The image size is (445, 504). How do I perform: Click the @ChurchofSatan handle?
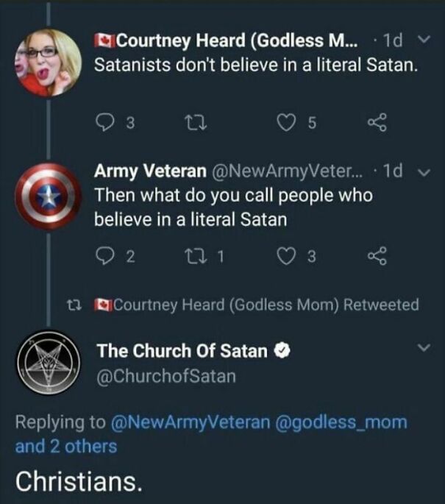166,375
